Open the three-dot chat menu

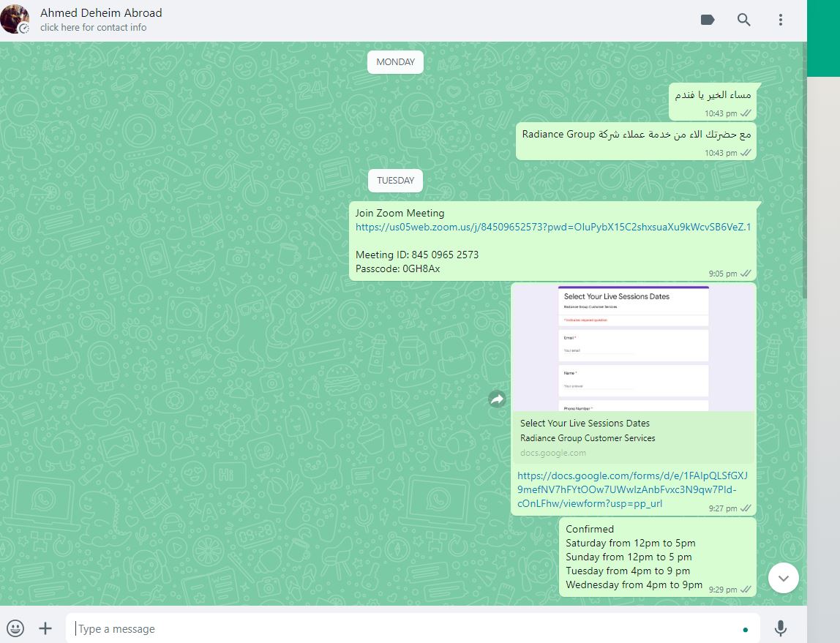(781, 20)
